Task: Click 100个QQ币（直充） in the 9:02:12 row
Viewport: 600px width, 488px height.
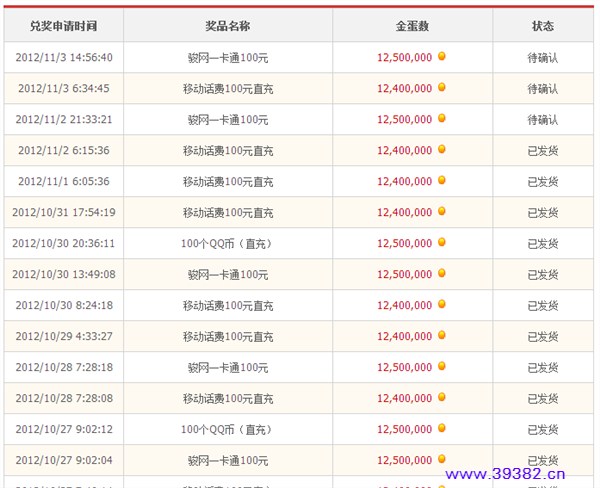Action: coord(227,430)
